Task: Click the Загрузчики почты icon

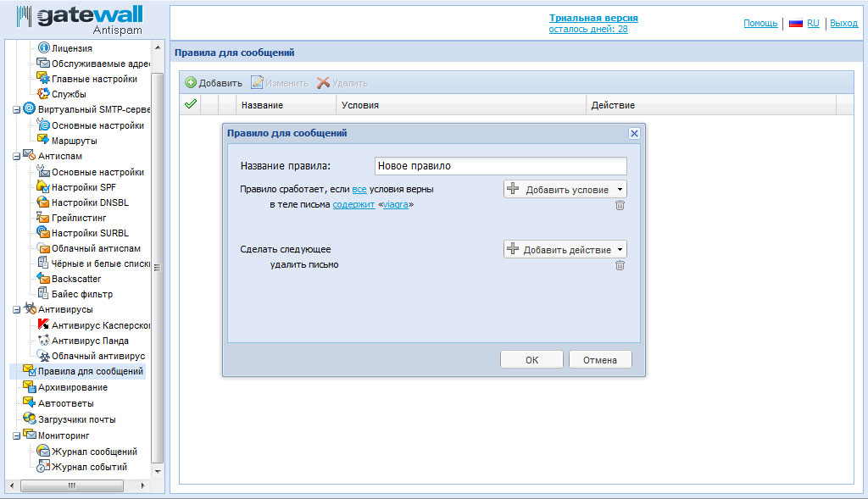Action: pyautogui.click(x=30, y=419)
